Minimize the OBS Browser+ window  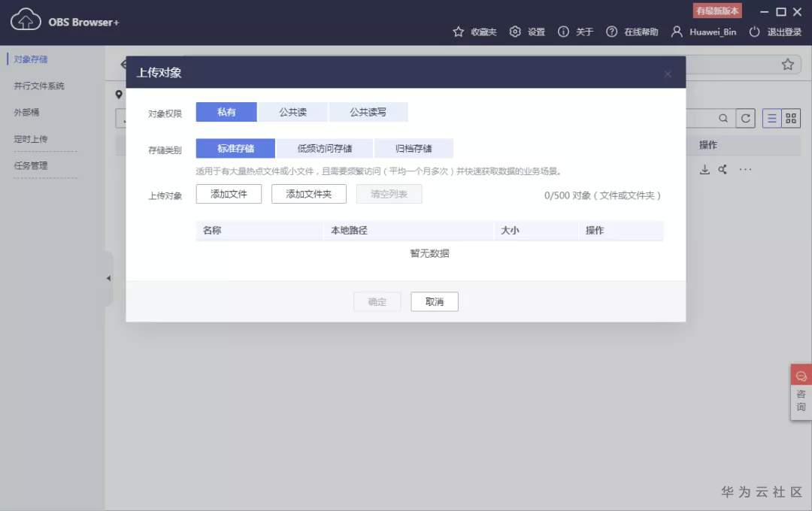pyautogui.click(x=764, y=11)
